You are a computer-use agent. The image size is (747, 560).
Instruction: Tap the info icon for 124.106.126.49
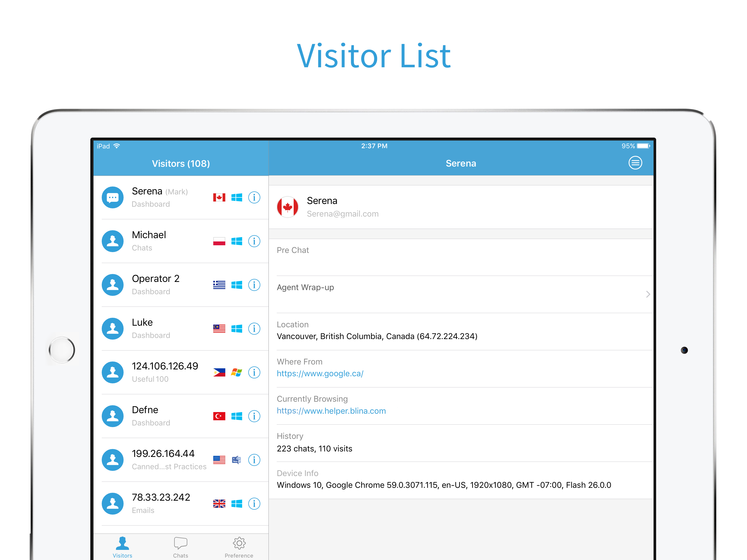coord(254,372)
